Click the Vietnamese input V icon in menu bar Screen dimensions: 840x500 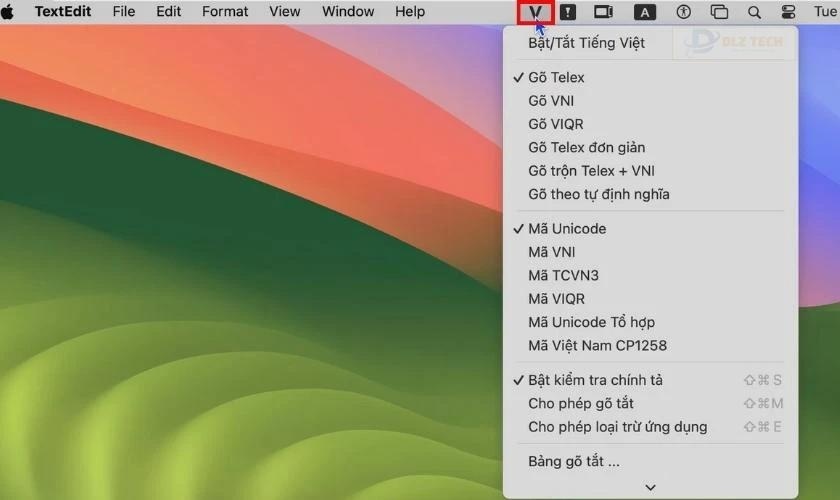click(537, 12)
